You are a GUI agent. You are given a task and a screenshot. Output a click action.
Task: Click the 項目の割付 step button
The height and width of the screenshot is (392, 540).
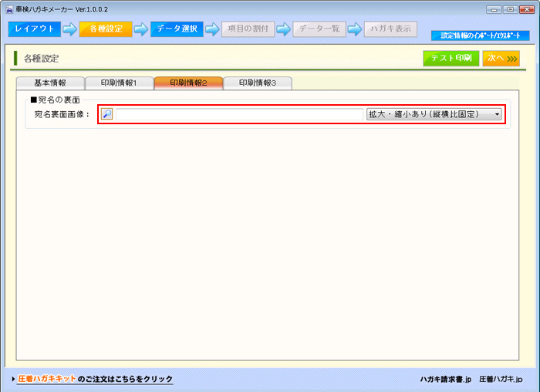point(248,29)
